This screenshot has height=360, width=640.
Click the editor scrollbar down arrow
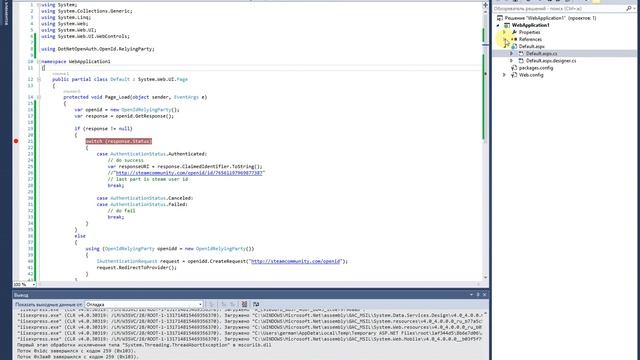click(x=485, y=278)
